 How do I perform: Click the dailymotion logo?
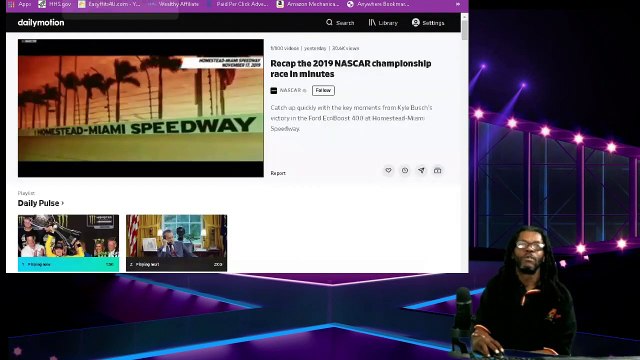pyautogui.click(x=41, y=22)
